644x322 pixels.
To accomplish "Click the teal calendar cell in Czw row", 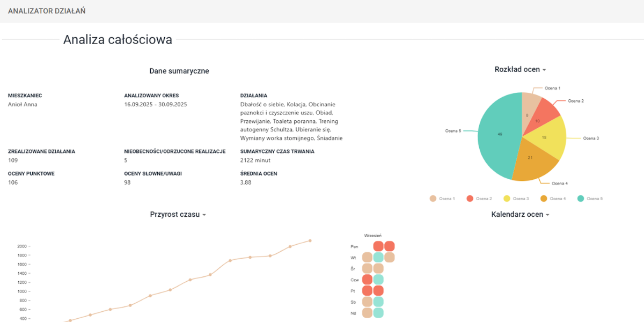I will (378, 280).
